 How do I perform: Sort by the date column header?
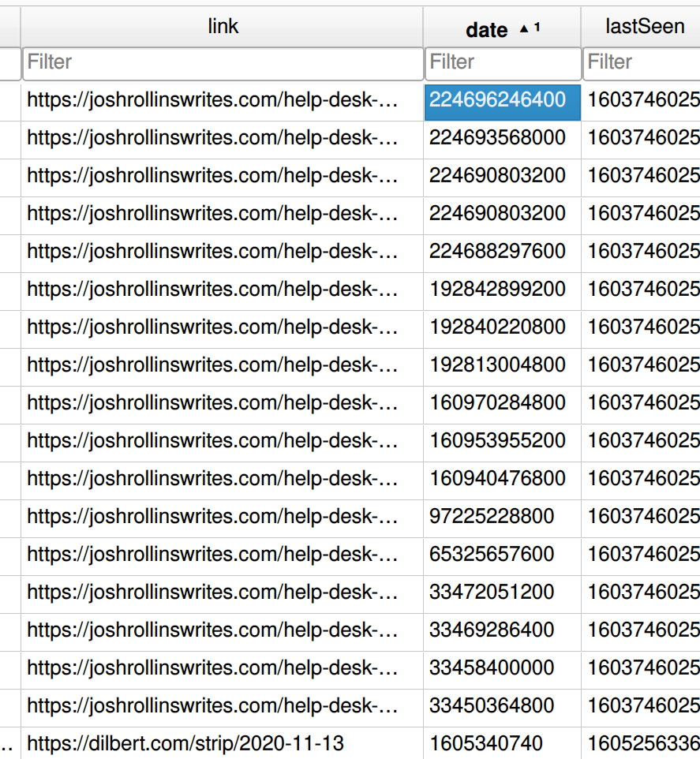click(x=502, y=28)
